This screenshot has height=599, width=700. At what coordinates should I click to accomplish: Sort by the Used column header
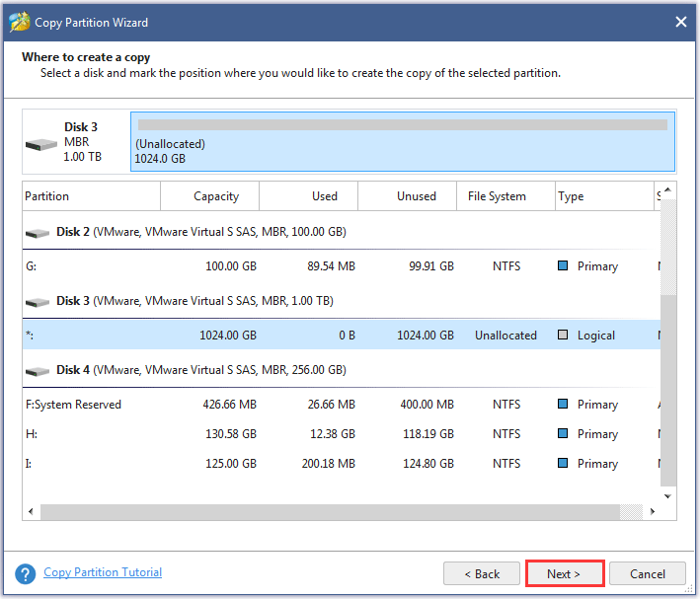tap(308, 196)
